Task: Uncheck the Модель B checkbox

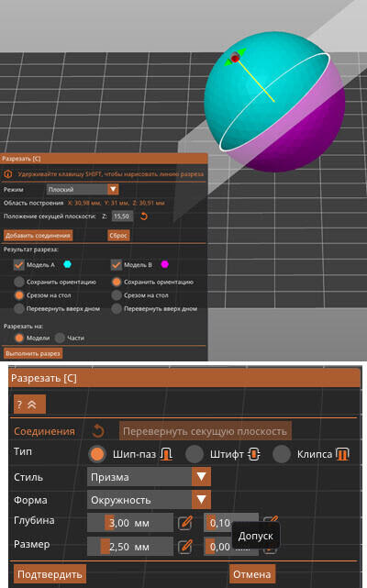Action: (x=117, y=265)
